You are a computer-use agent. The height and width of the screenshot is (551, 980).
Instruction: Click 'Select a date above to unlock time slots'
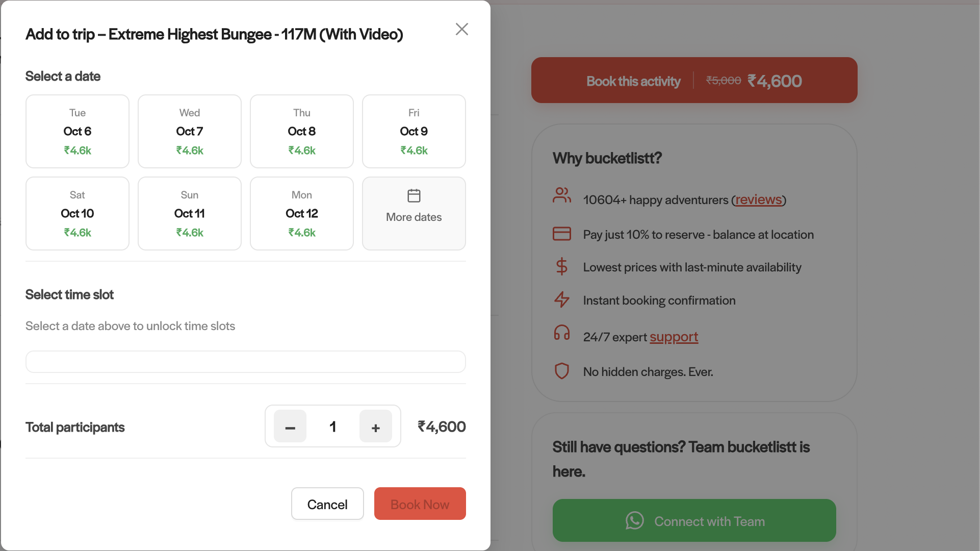131,326
